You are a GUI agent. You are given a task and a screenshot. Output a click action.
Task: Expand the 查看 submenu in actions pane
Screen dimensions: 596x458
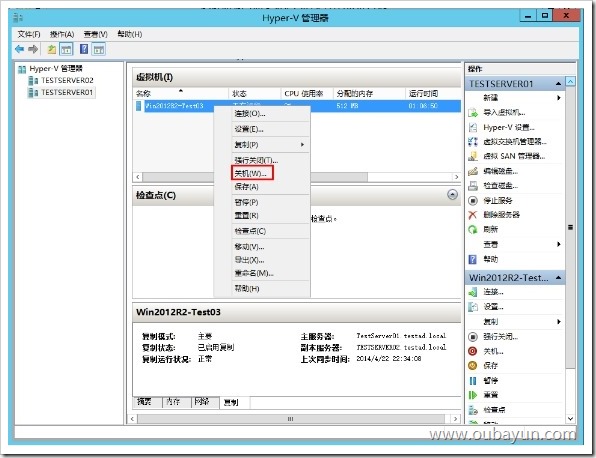[x=559, y=244]
